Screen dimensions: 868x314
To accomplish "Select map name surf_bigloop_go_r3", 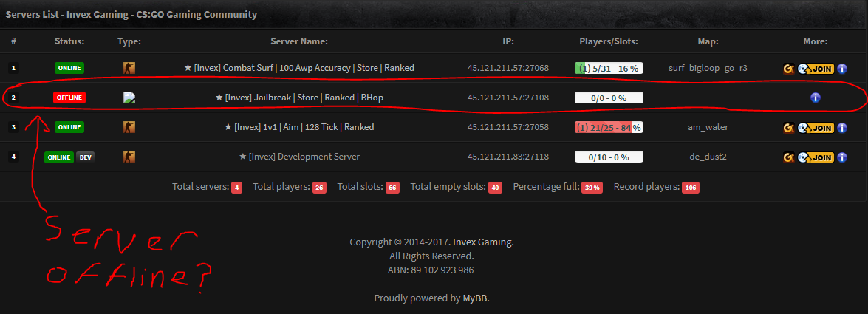I will [708, 69].
